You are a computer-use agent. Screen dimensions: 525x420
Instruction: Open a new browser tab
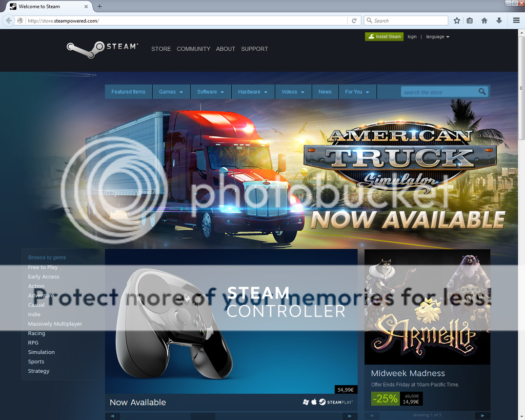coord(99,6)
